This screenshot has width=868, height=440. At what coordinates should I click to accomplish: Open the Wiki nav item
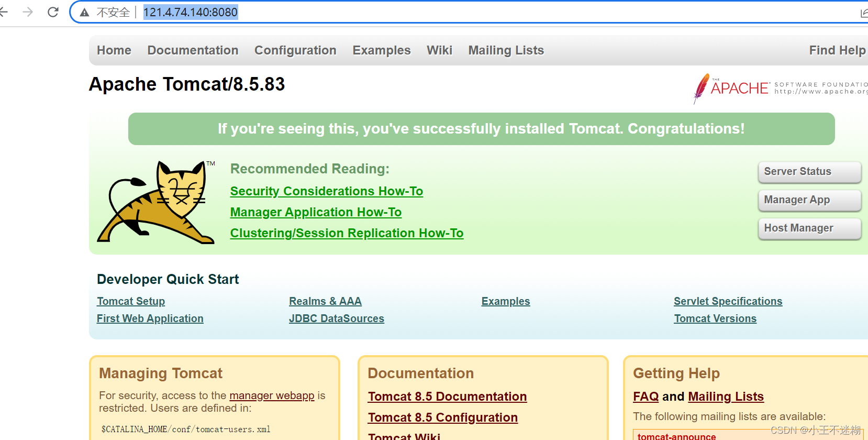439,50
